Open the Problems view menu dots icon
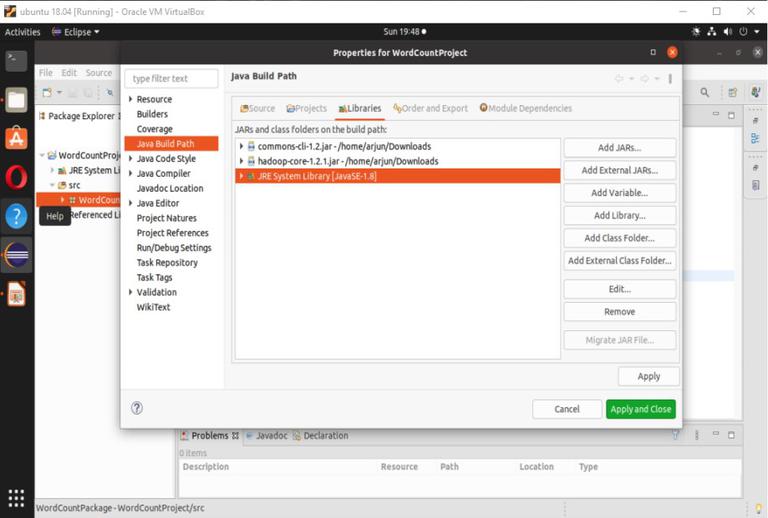The width and height of the screenshot is (768, 518). [696, 435]
